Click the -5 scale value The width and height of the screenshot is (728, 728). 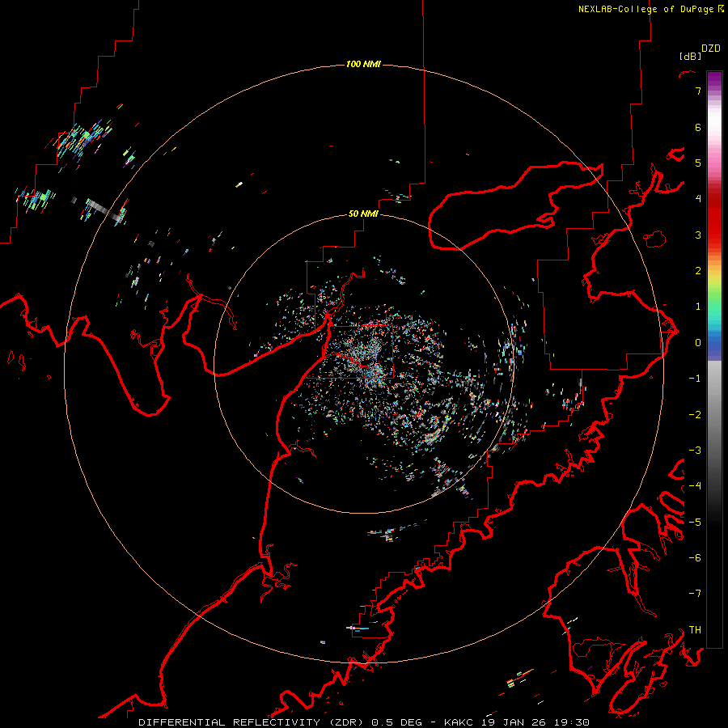coord(695,522)
